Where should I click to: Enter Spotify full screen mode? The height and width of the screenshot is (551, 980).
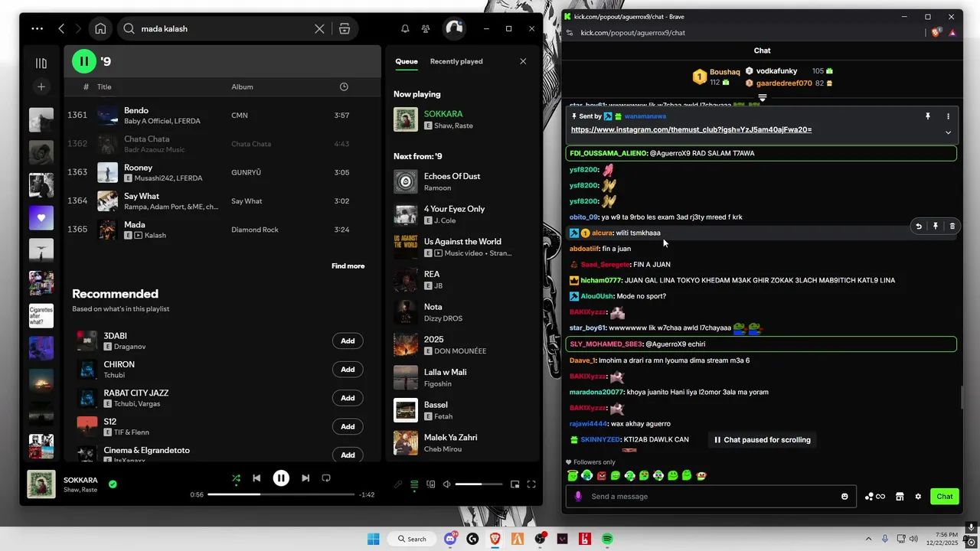[531, 484]
